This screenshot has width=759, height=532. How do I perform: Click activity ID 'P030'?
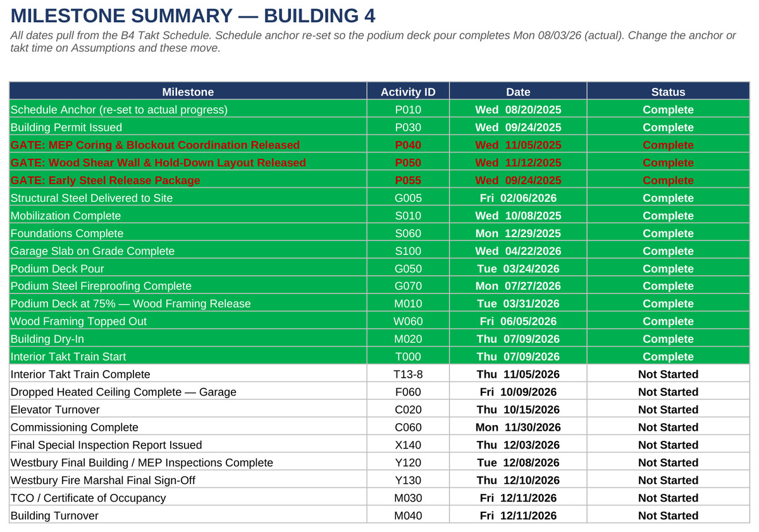(x=408, y=127)
